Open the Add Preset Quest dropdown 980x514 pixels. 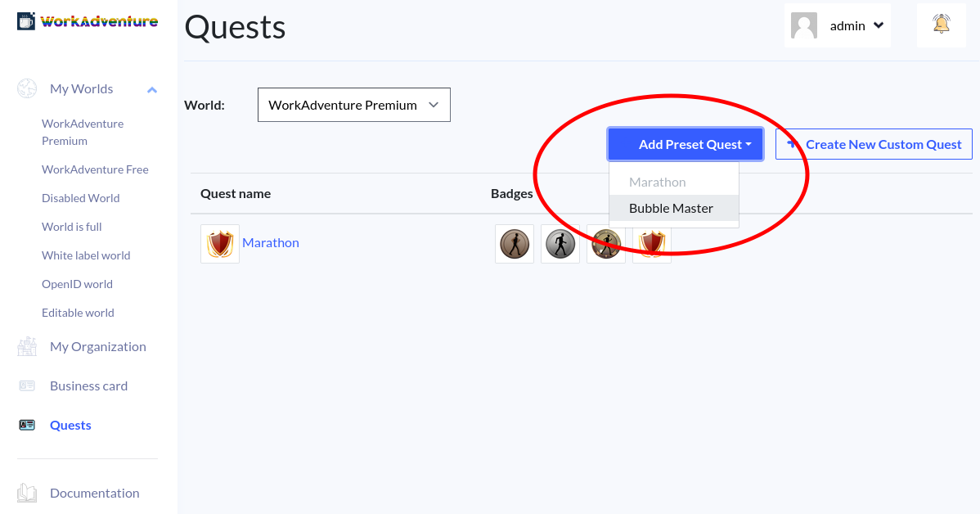[685, 143]
